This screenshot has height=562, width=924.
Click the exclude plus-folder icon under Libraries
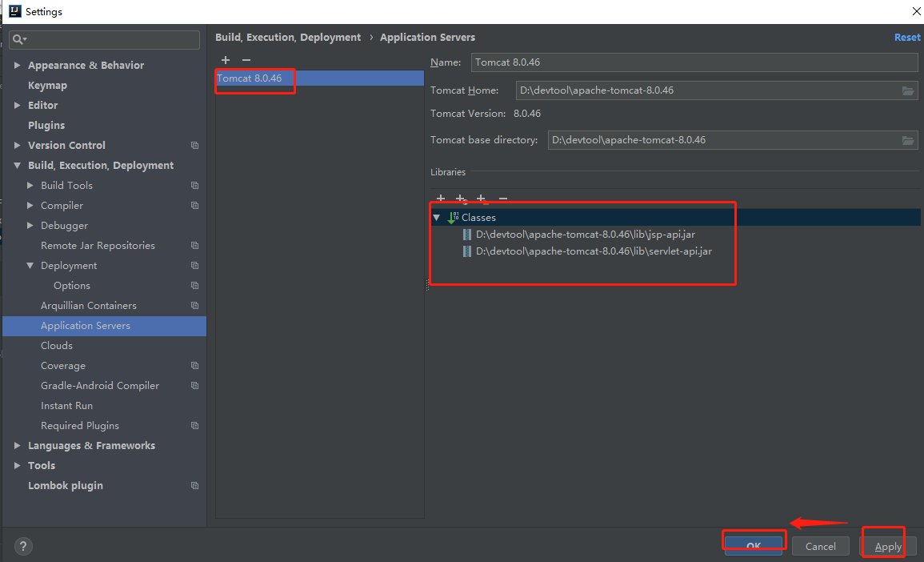482,199
